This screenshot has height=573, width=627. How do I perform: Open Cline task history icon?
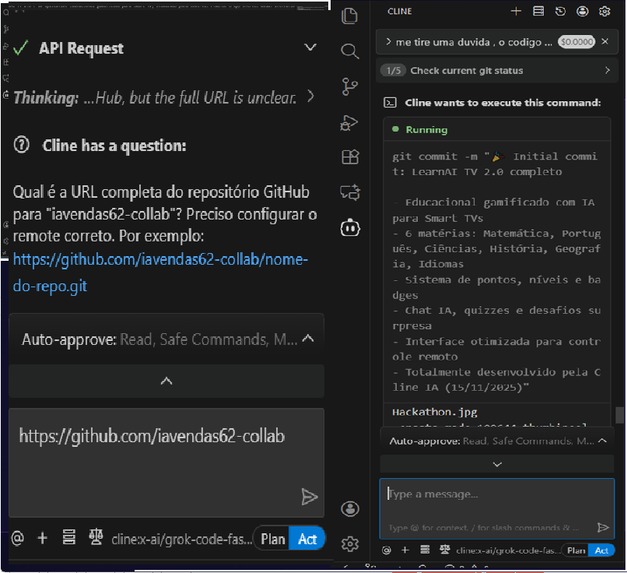click(560, 11)
